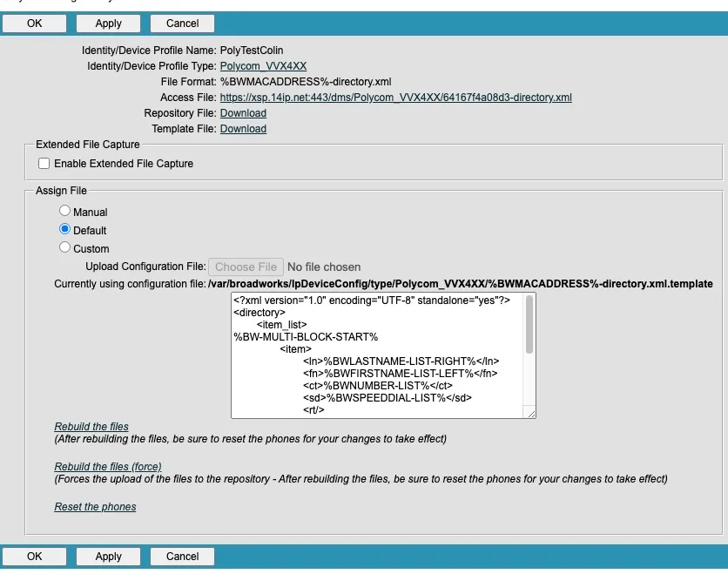Click the Reset the phones link
This screenshot has width=728, height=574.
tap(95, 507)
